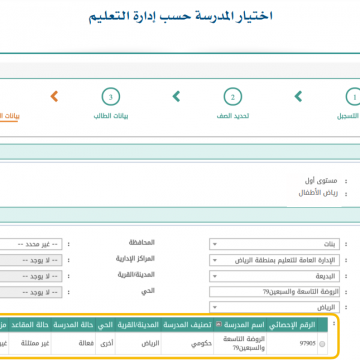The image size is (360, 360).
Task: Open the الرياض dropdown
Action: pos(274,307)
